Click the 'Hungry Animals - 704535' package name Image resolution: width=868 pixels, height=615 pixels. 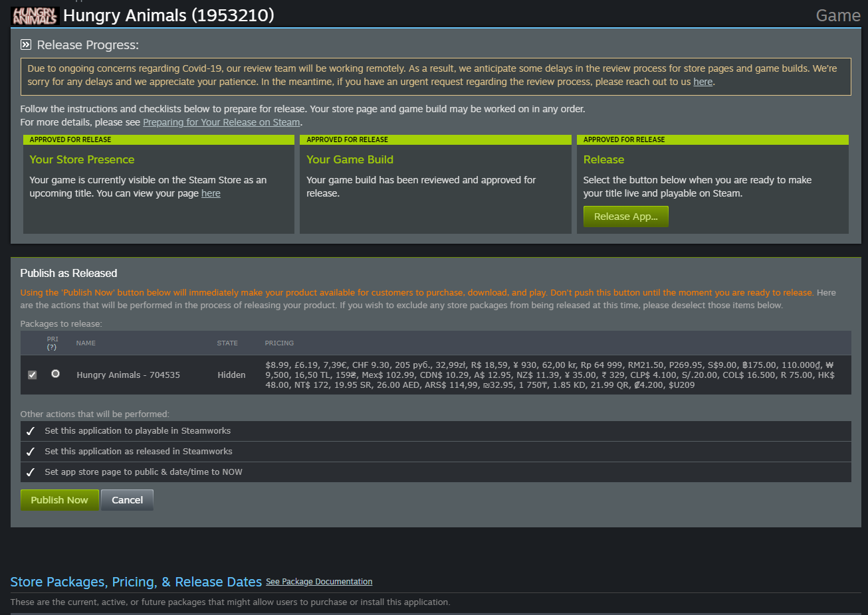[128, 375]
